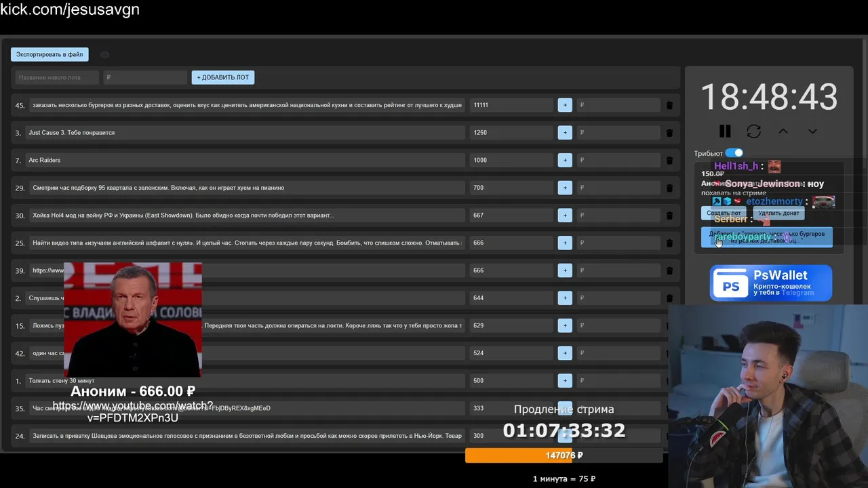Screen dimensions: 868x488
Task: Click the Соловьёв video overlay thumbnail
Action: (x=133, y=319)
